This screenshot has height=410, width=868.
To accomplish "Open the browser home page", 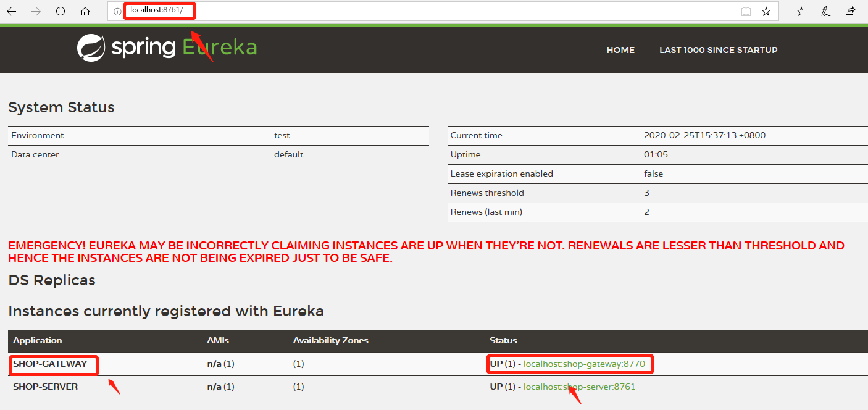I will [85, 10].
